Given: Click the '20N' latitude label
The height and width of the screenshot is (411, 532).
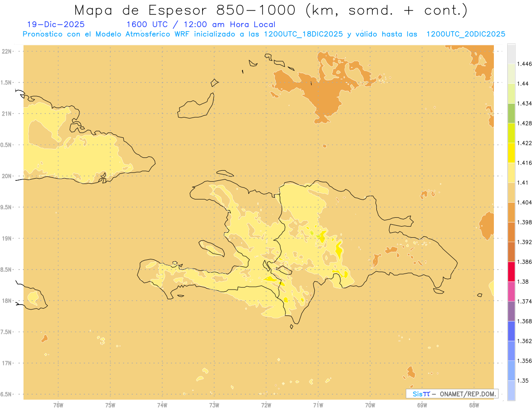Looking at the screenshot, I should point(7,176).
